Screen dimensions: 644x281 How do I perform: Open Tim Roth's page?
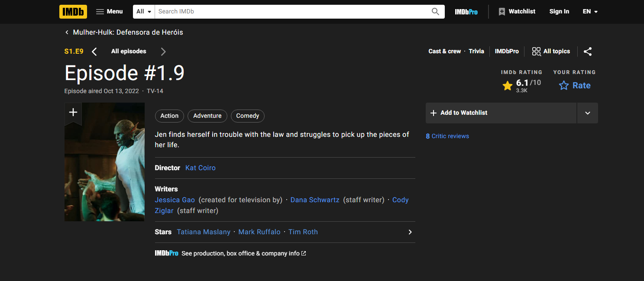coord(303,232)
